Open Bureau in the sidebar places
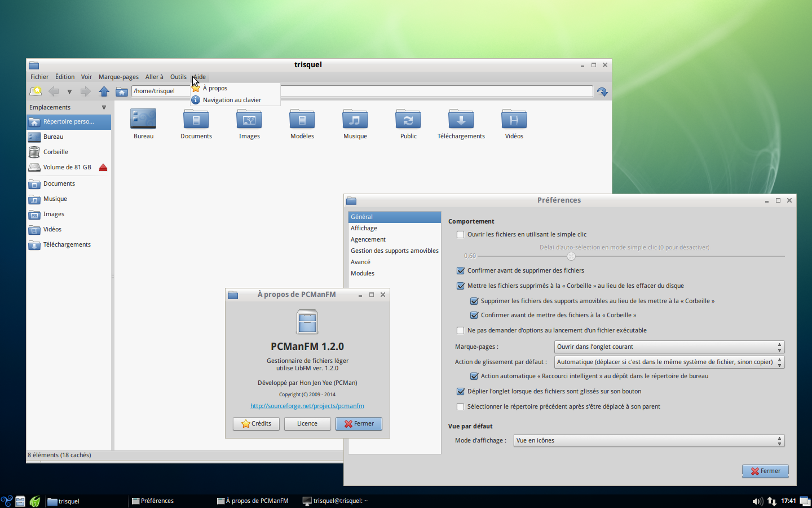 pyautogui.click(x=69, y=137)
